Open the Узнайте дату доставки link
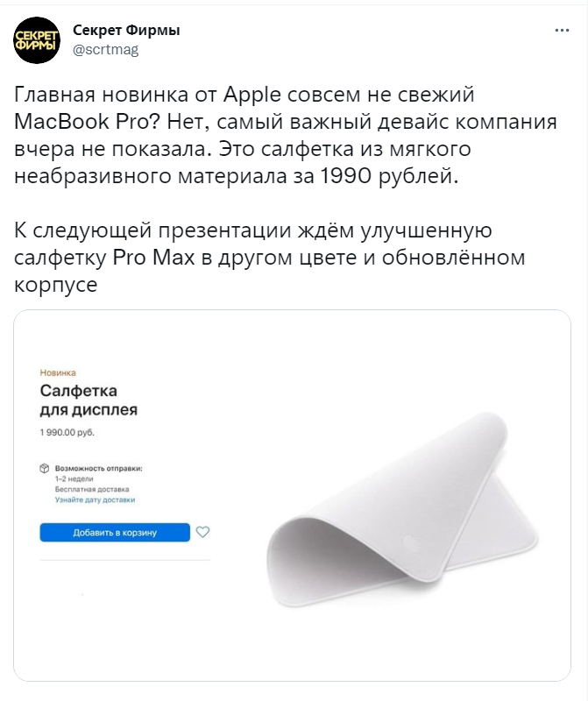 click(x=95, y=499)
